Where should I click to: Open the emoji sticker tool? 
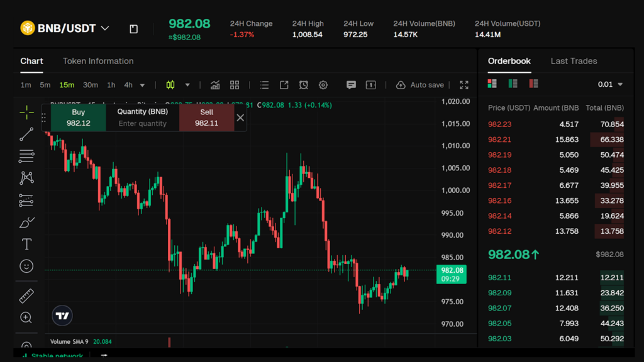click(26, 266)
